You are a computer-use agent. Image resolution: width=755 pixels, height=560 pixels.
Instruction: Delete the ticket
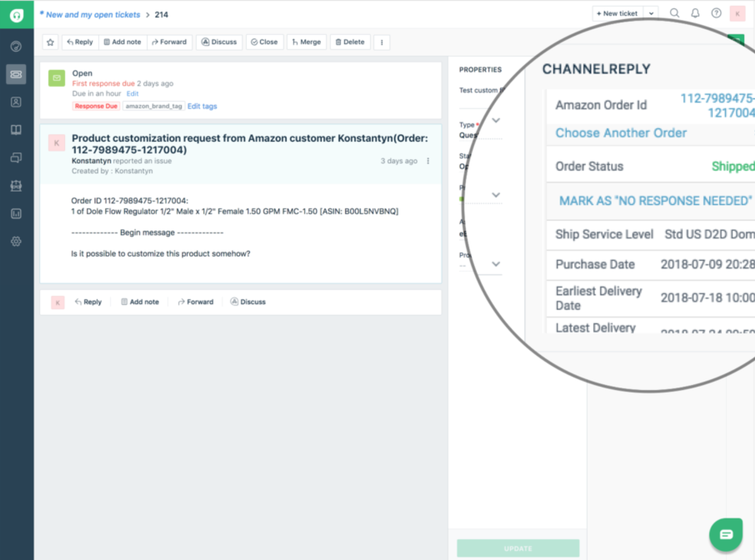(x=350, y=43)
